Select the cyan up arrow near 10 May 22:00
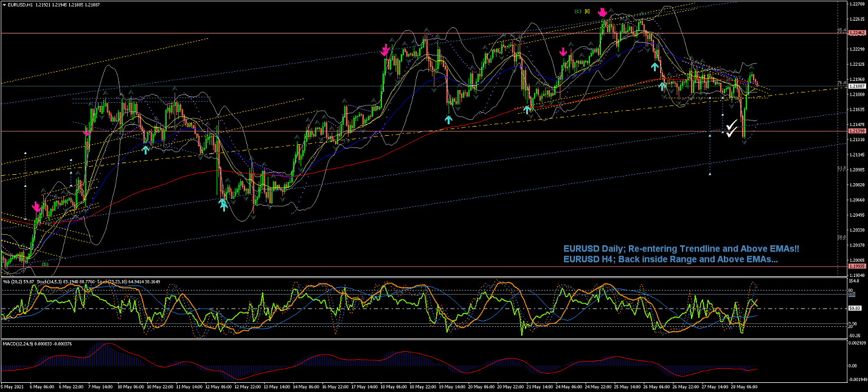868x392 pixels. click(146, 149)
